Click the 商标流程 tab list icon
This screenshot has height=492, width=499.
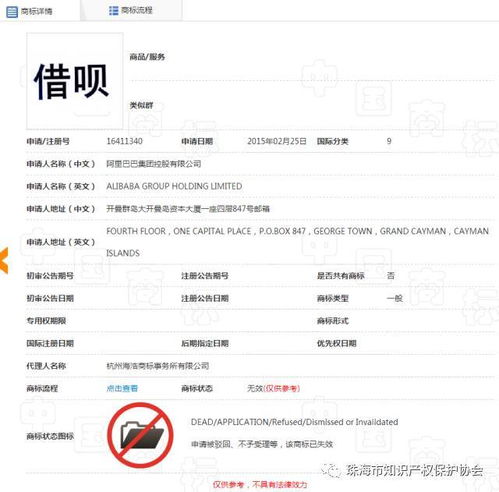[113, 11]
